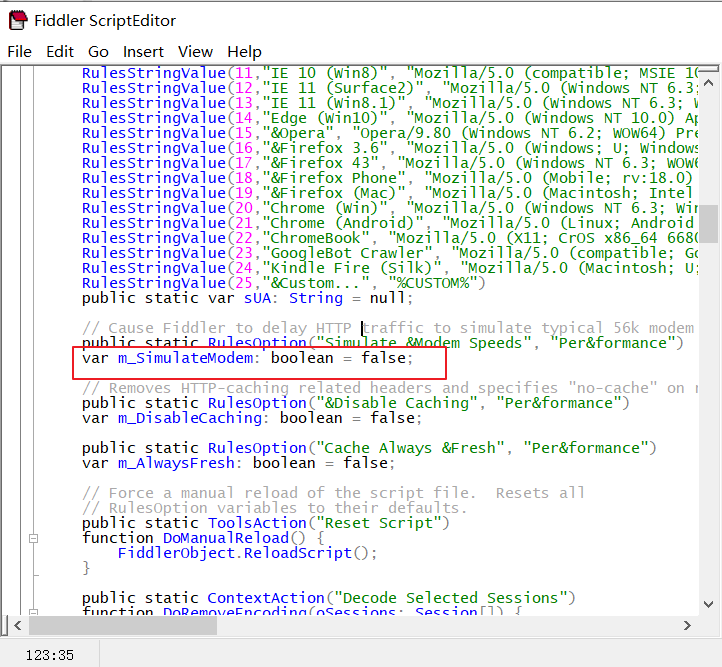Click the "&Firefox (Mac)" string
This screenshot has width=722, height=667.
tap(333, 193)
